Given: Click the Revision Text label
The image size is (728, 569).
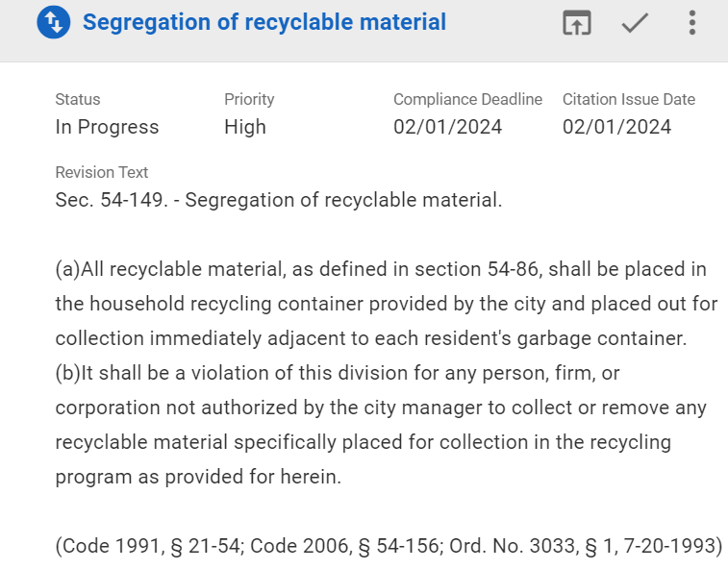Looking at the screenshot, I should coord(102,173).
